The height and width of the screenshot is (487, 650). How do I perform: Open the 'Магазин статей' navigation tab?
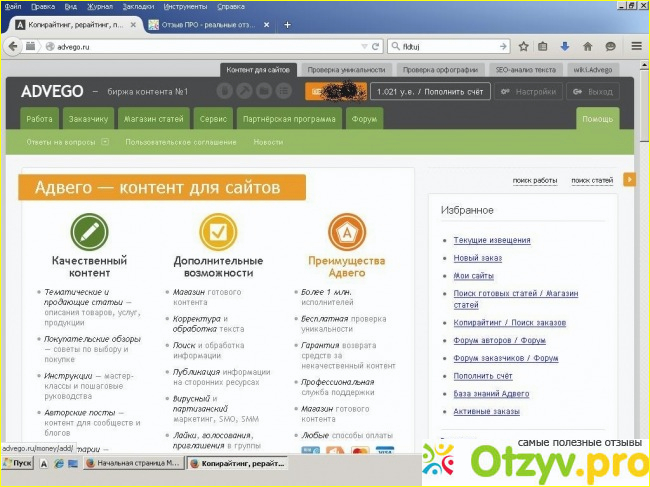152,118
